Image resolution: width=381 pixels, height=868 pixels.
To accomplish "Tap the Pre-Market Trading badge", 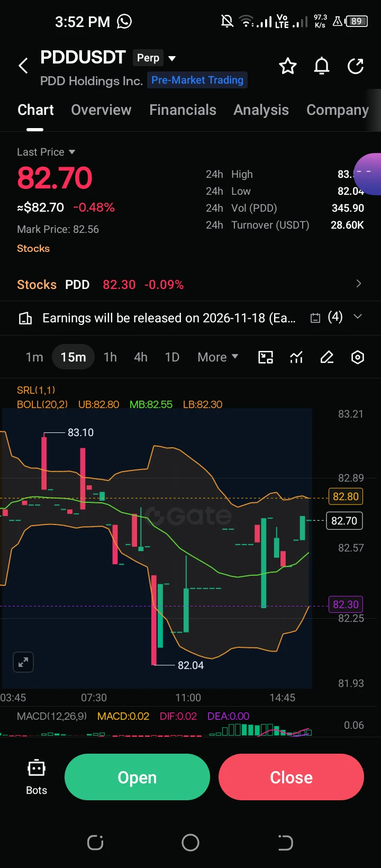I will click(x=197, y=80).
